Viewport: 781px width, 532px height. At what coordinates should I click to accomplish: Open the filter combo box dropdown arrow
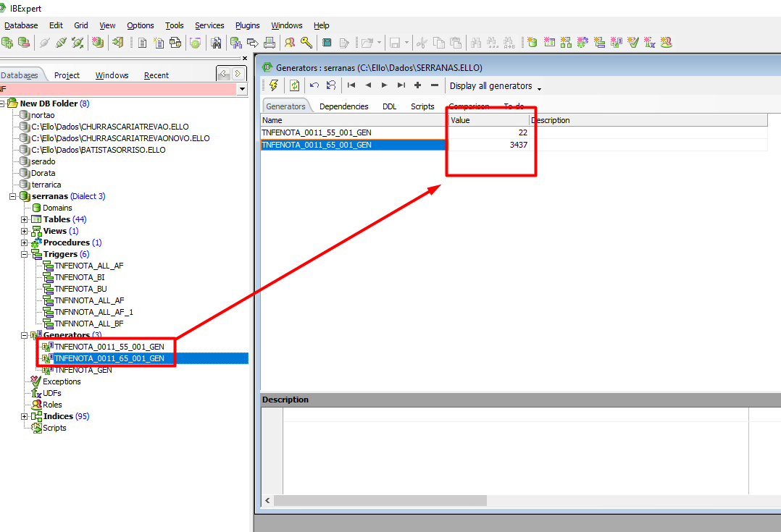pyautogui.click(x=242, y=89)
